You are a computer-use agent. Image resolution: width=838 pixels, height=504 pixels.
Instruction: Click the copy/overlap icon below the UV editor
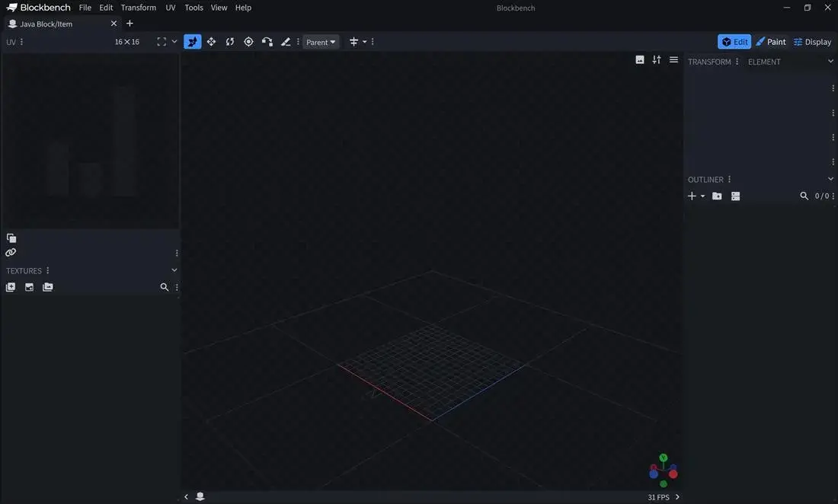11,238
